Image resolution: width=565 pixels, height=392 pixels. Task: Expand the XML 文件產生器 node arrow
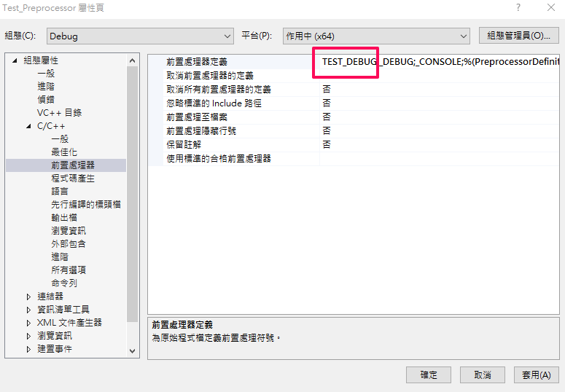tap(28, 323)
